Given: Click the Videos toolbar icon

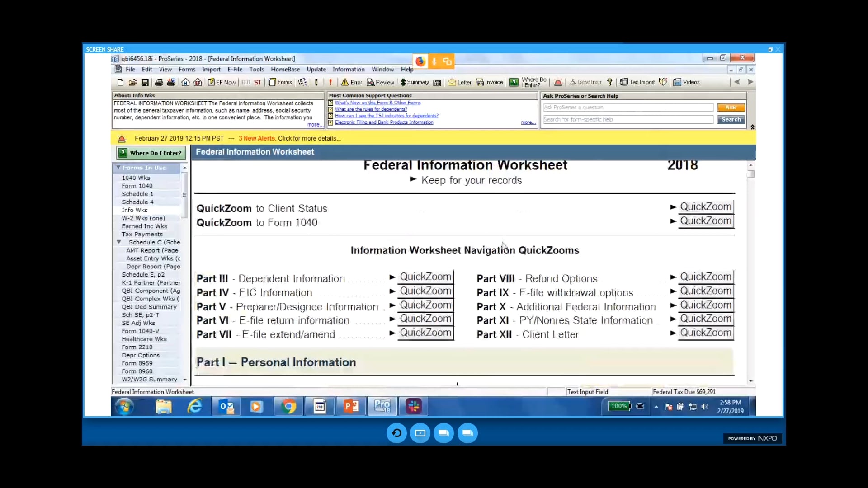Looking at the screenshot, I should point(686,82).
